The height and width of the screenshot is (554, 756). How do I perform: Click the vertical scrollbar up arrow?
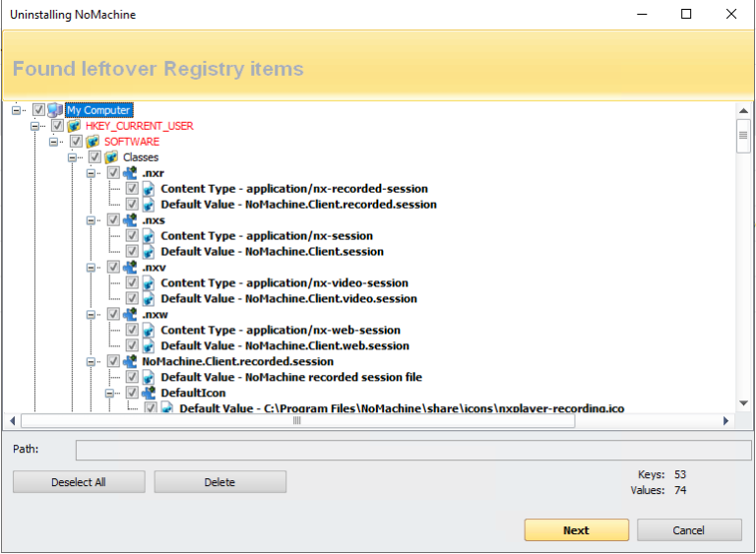click(743, 111)
